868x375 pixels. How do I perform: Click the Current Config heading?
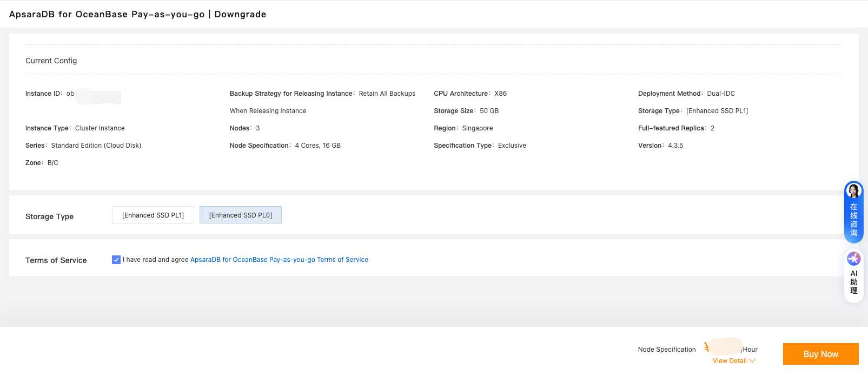tap(51, 61)
